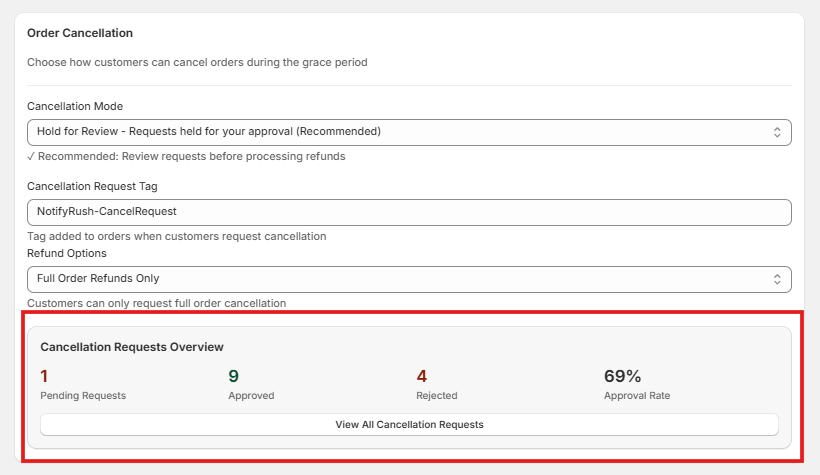Click the red rejected count 4
This screenshot has width=820, height=475.
click(422, 376)
